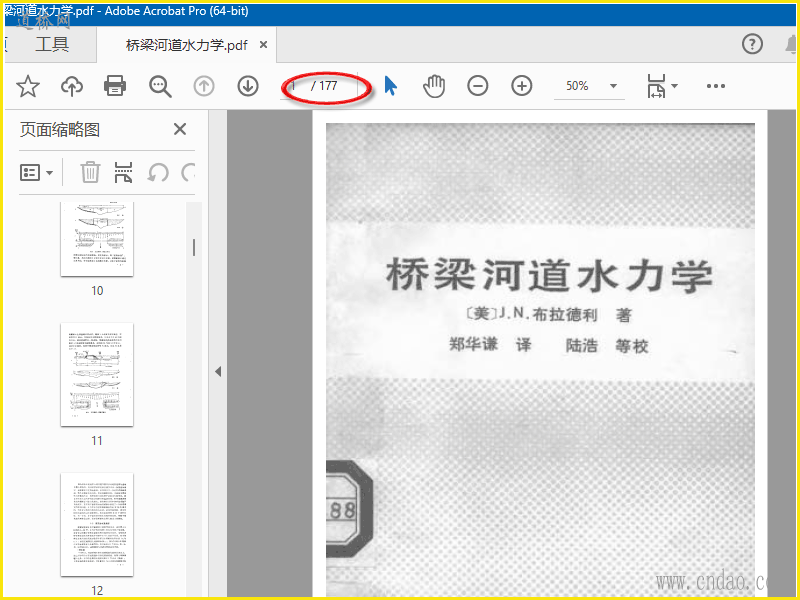Screen dimensions: 800x600
Task: Upload file to cloud storage
Action: tap(71, 86)
